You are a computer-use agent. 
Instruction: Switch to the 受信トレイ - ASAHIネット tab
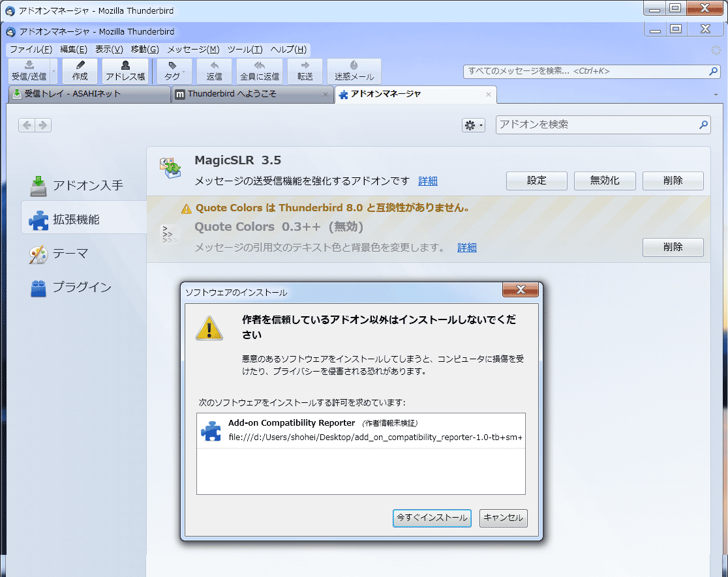point(89,94)
